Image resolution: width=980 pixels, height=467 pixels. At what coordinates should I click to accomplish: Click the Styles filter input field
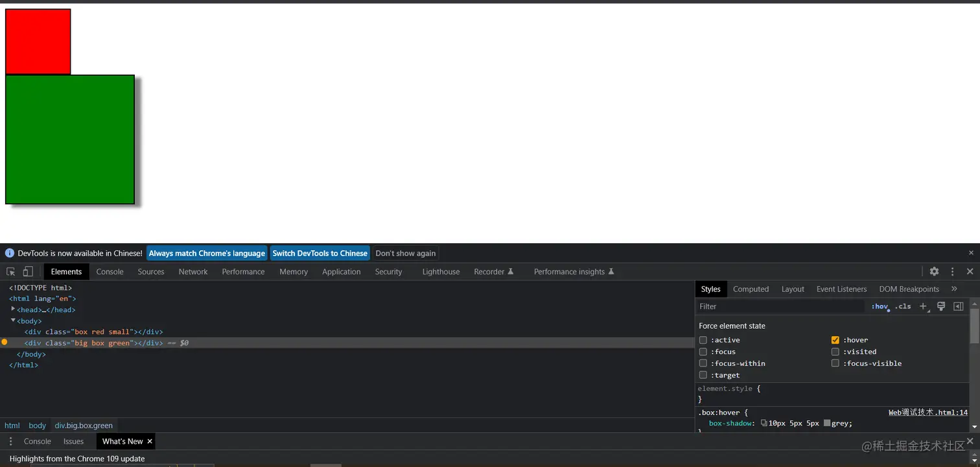point(780,307)
